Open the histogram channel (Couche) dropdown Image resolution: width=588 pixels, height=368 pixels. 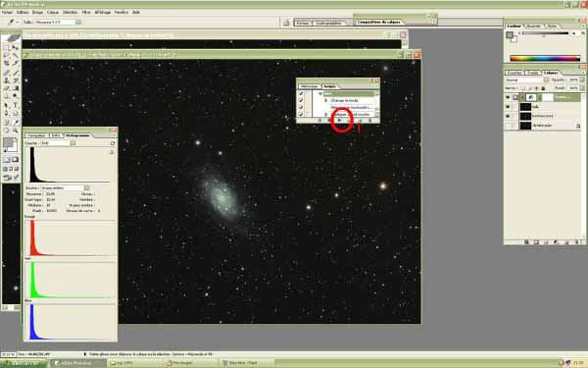tap(58, 143)
